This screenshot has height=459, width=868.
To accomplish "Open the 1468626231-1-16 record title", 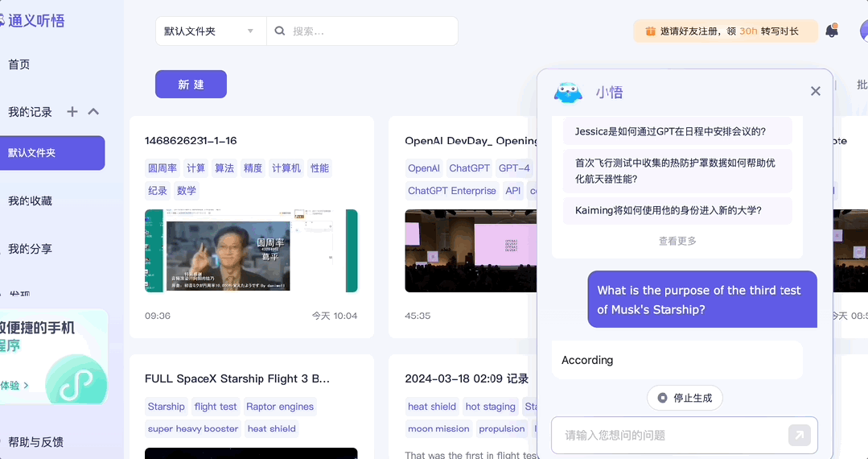I will coord(191,141).
